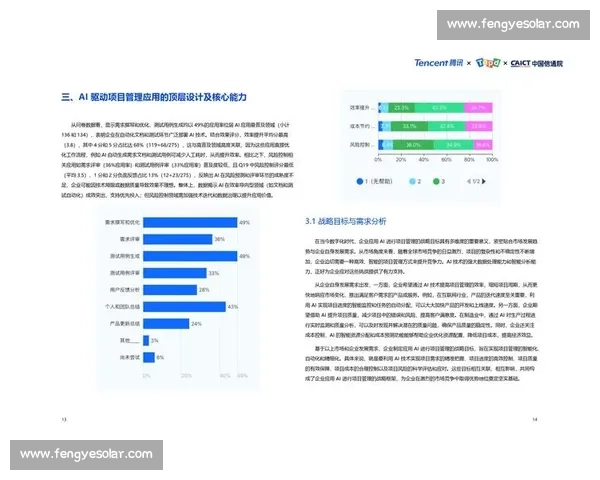Click the 个人和团队总结 category label

pos(122,307)
